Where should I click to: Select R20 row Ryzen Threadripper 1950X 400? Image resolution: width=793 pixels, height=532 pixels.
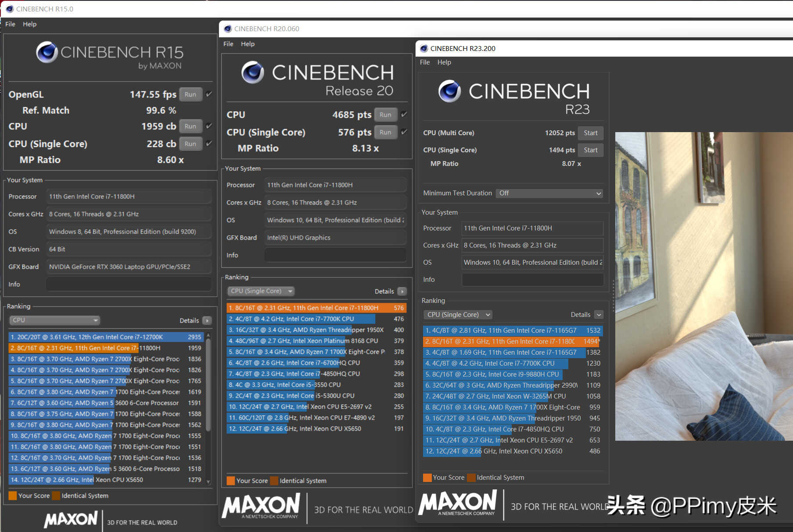pos(316,330)
